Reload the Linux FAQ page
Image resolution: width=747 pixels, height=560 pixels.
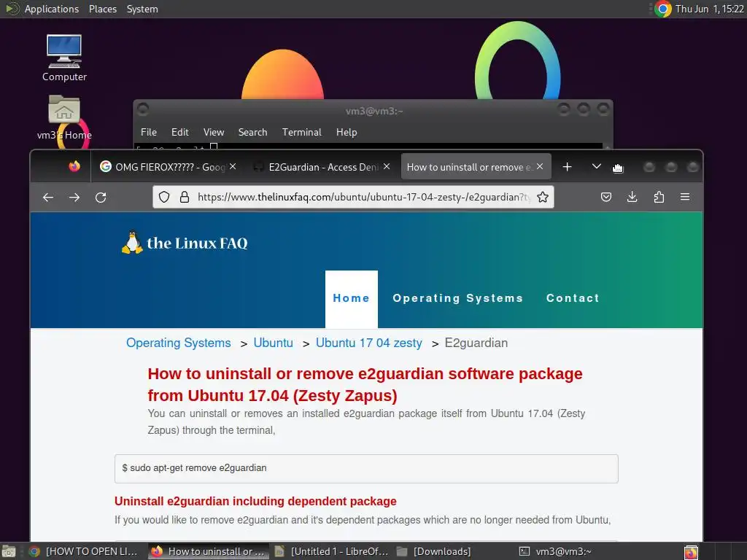101,197
